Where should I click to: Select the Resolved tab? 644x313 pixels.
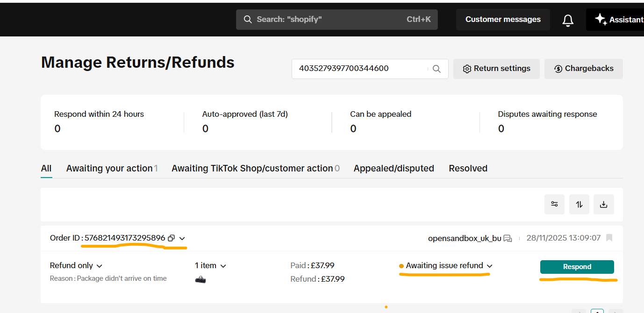468,168
